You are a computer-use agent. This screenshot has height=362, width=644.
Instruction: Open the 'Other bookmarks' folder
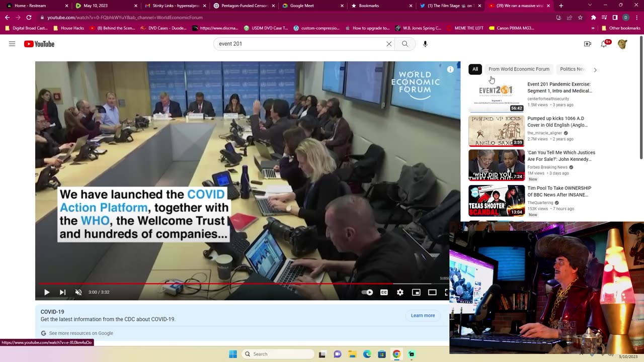(x=620, y=28)
